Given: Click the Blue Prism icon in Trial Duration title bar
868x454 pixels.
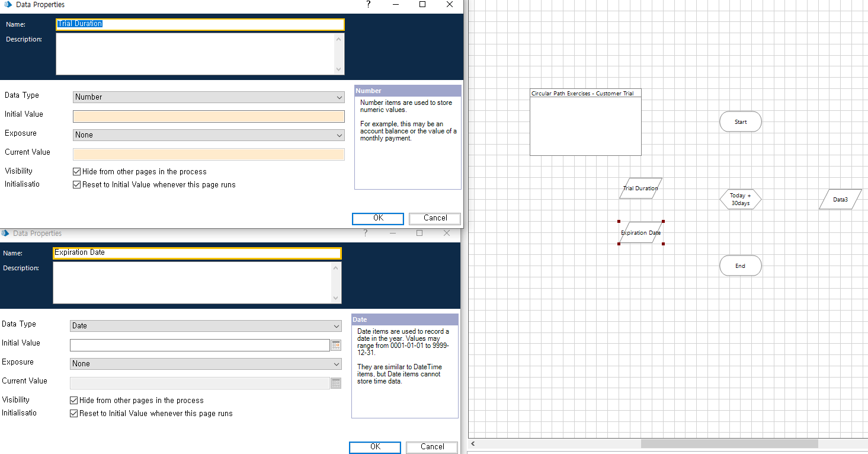Looking at the screenshot, I should (8, 4).
